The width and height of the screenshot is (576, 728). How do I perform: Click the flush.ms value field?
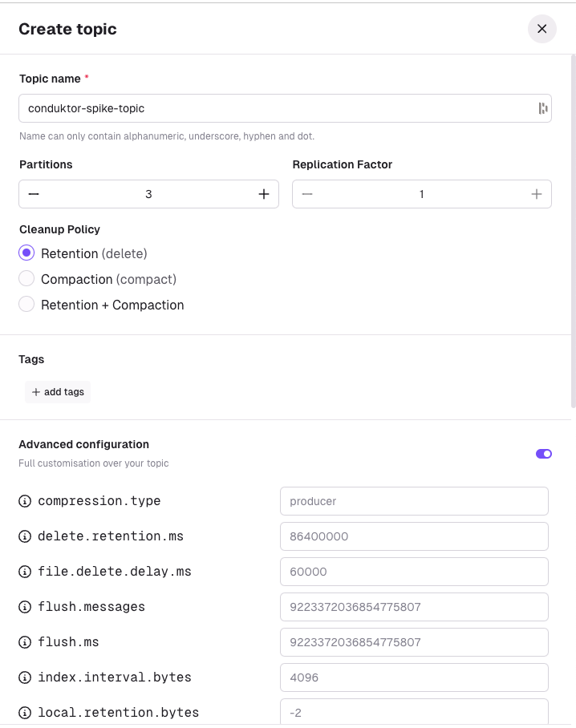tap(414, 642)
